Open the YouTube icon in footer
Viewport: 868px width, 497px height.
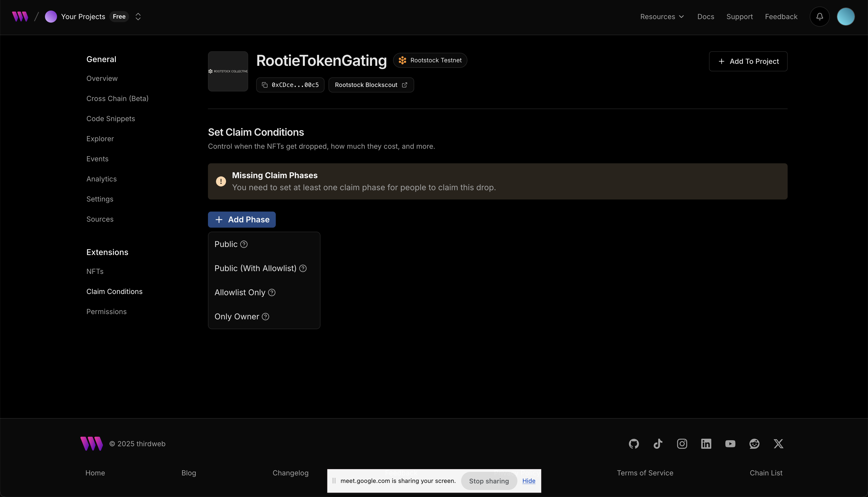[x=730, y=444]
